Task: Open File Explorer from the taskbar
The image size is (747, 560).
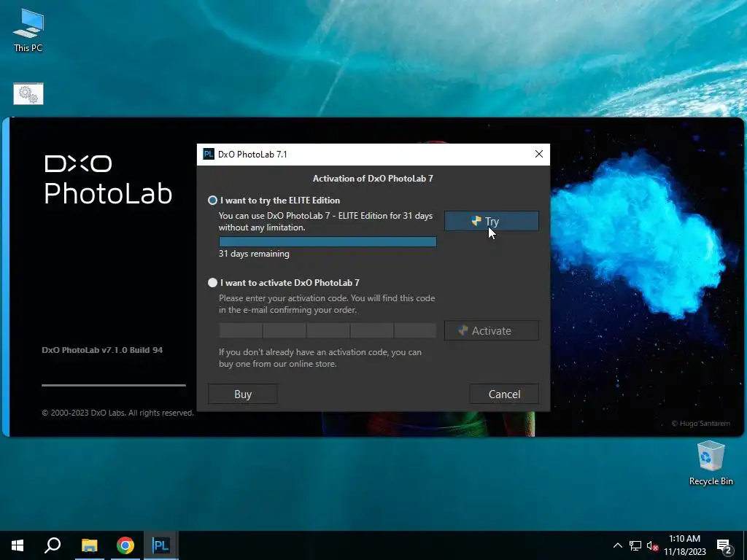Action: tap(89, 545)
